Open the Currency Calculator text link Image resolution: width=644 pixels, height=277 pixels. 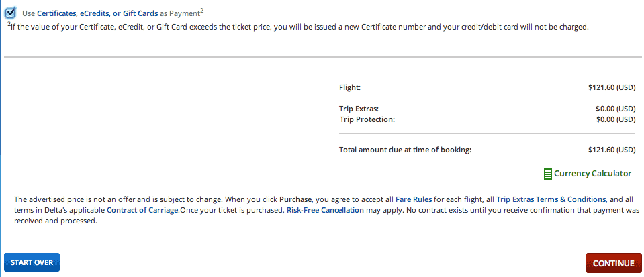point(592,174)
